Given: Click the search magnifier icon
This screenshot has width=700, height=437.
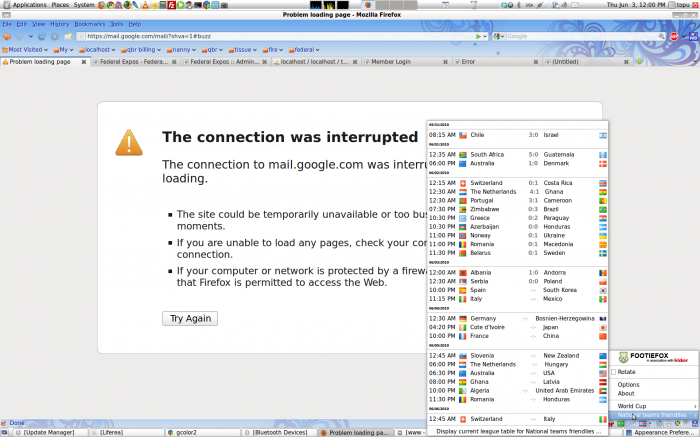Looking at the screenshot, I should pyautogui.click(x=662, y=37).
